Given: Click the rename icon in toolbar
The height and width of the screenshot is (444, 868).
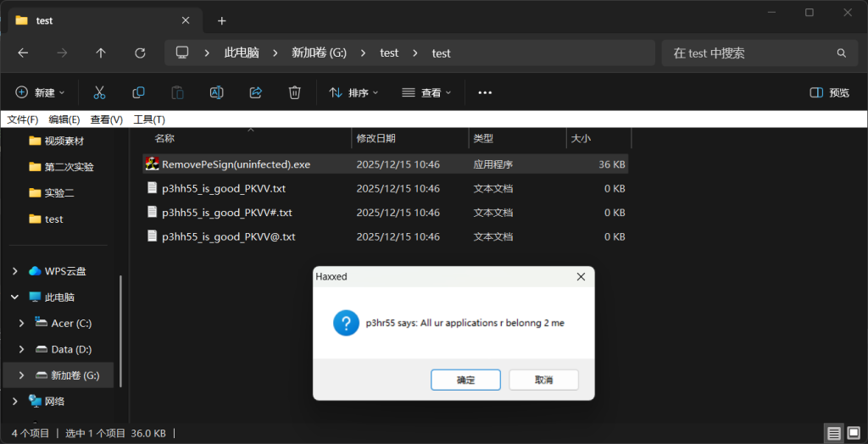Looking at the screenshot, I should coord(216,92).
